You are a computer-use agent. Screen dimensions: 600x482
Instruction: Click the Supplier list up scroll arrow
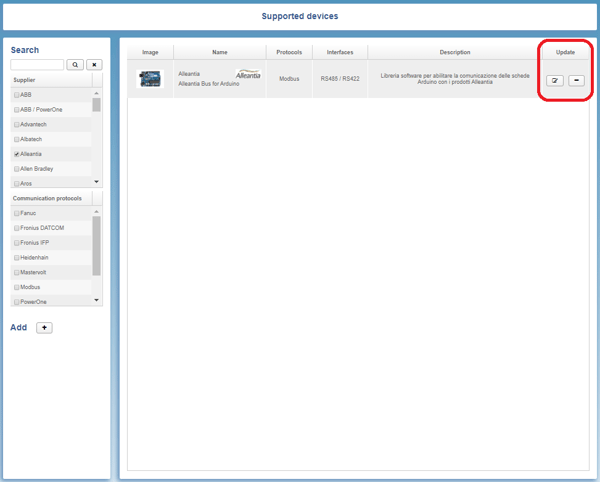pyautogui.click(x=96, y=93)
